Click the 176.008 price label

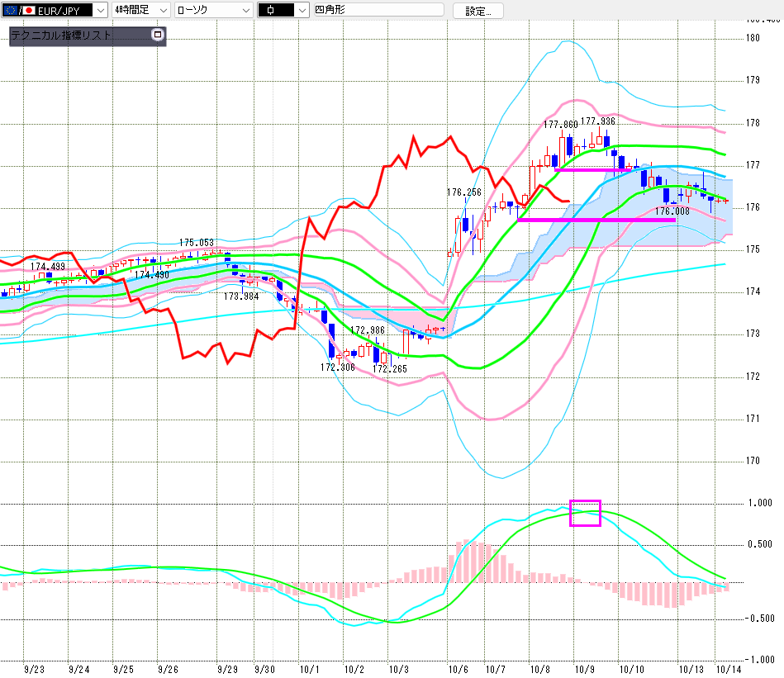point(672,211)
